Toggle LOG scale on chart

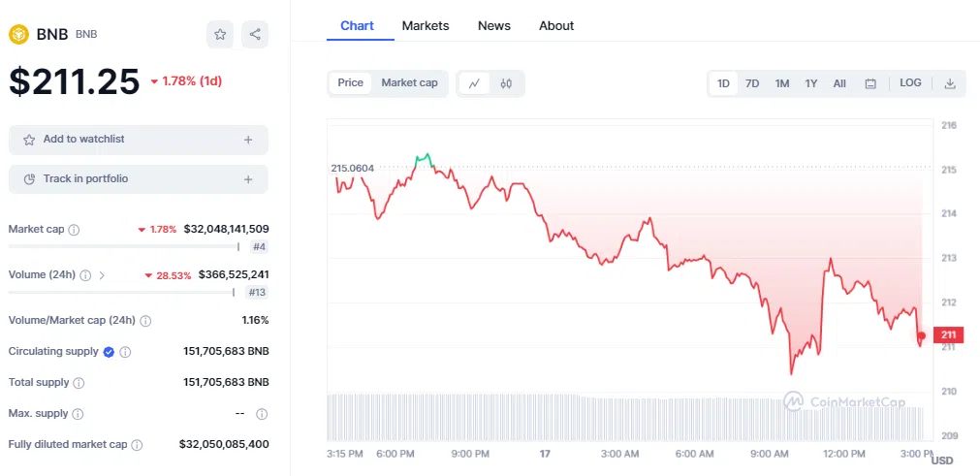pyautogui.click(x=910, y=83)
